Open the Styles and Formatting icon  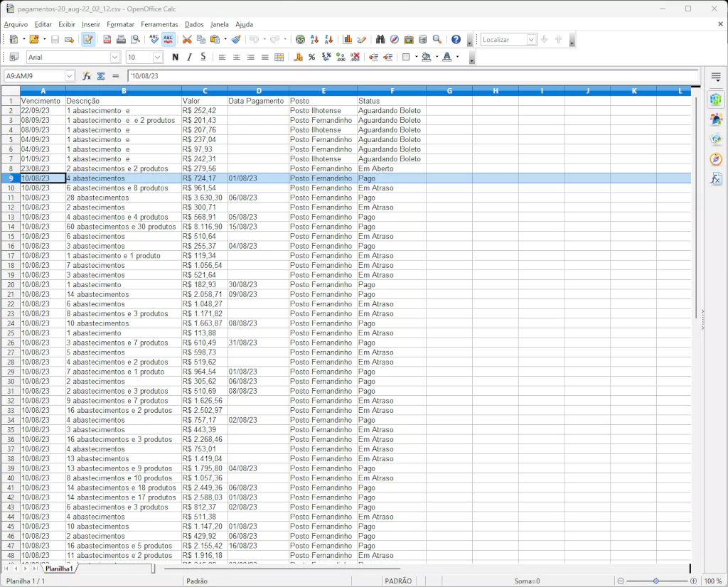[14, 57]
